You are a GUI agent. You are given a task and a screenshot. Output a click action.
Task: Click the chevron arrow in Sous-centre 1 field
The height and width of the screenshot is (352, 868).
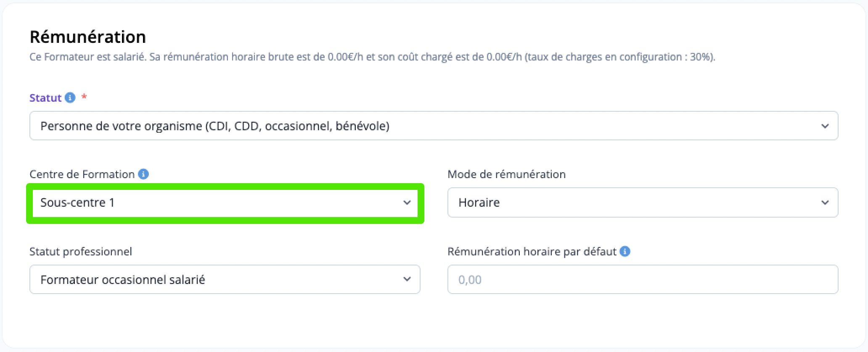point(407,203)
